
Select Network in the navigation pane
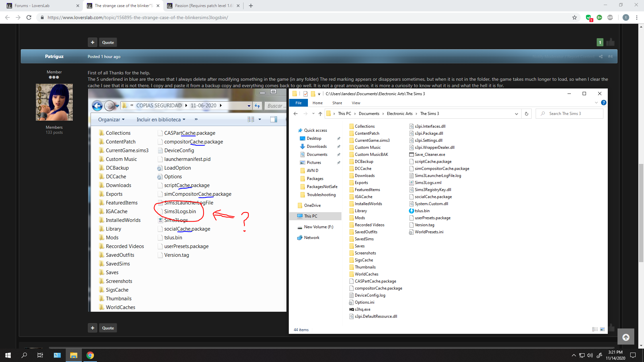tap(312, 238)
